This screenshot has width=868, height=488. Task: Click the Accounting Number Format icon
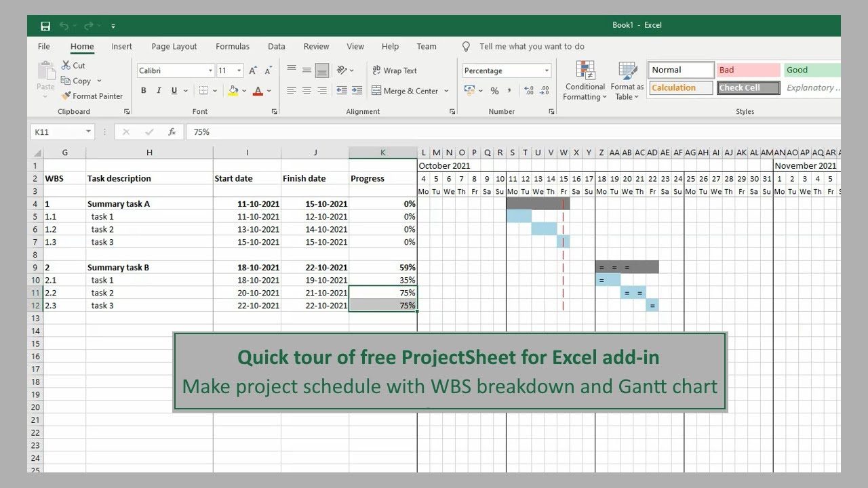(469, 91)
